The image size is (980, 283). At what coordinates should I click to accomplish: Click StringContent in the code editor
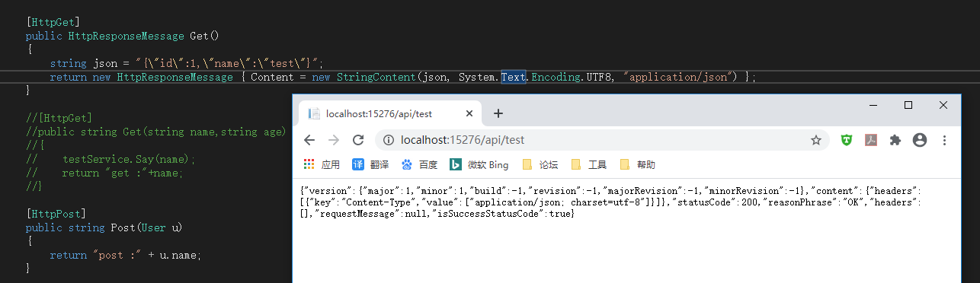pyautogui.click(x=376, y=77)
